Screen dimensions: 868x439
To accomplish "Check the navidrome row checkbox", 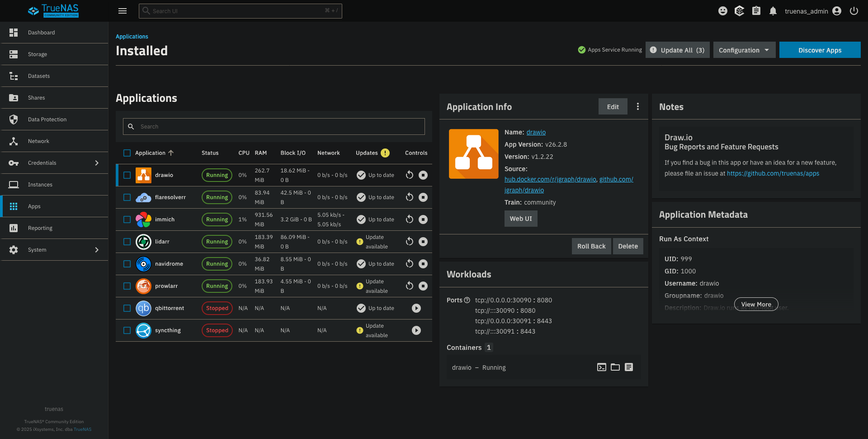I will pyautogui.click(x=127, y=264).
